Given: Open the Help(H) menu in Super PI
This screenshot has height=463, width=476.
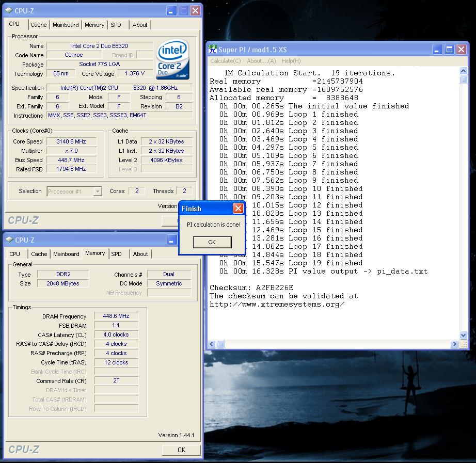Looking at the screenshot, I should coord(291,61).
